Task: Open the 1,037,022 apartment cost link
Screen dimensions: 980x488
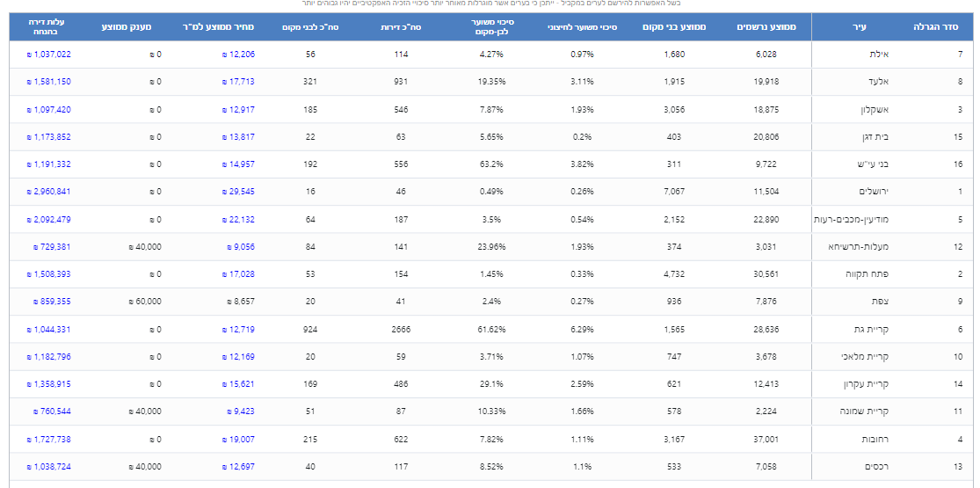Action: click(x=49, y=55)
